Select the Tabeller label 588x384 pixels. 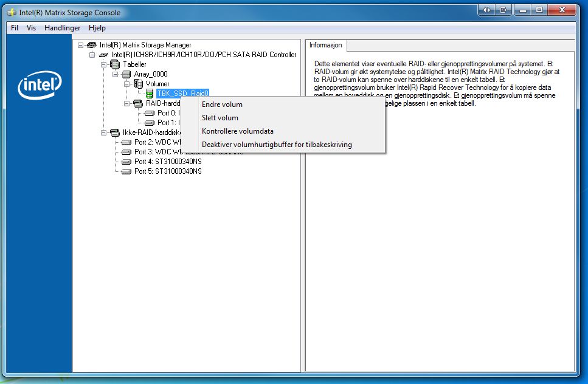(x=134, y=64)
